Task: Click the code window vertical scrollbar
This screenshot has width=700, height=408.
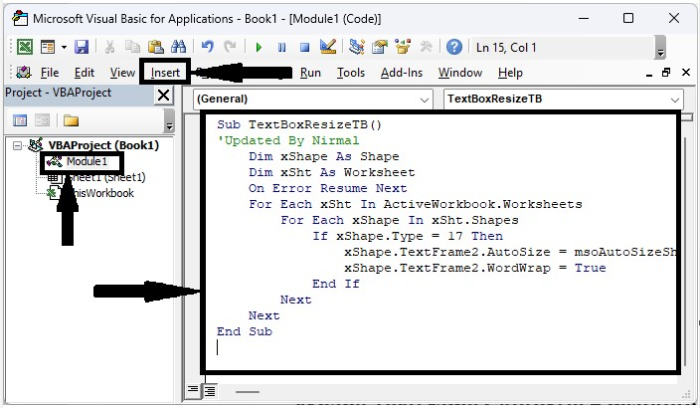Action: coord(687,250)
